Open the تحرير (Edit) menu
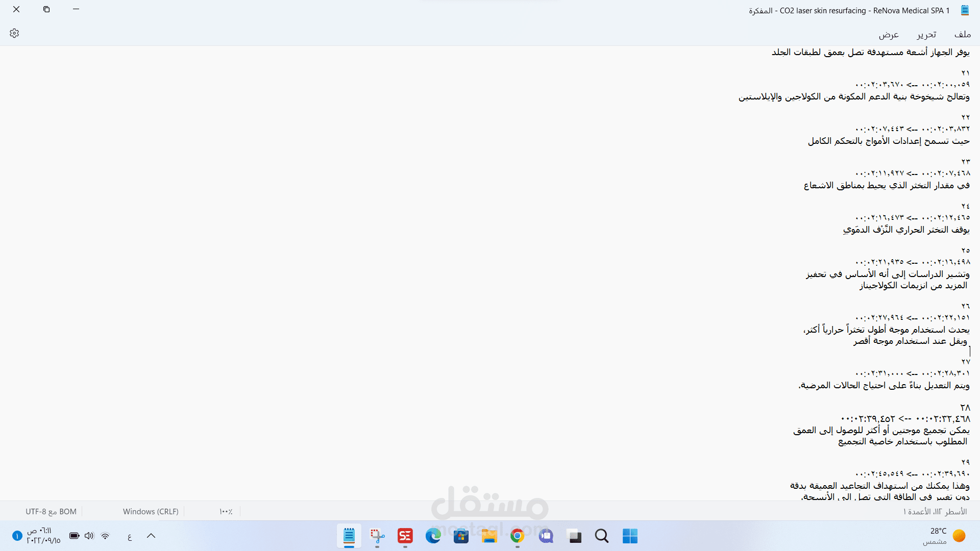This screenshot has height=551, width=980. [926, 34]
